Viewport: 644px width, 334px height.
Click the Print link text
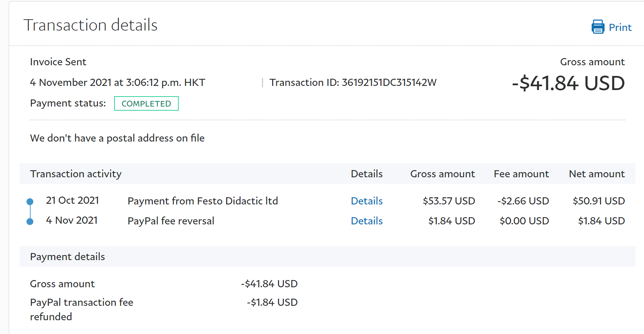click(x=620, y=27)
